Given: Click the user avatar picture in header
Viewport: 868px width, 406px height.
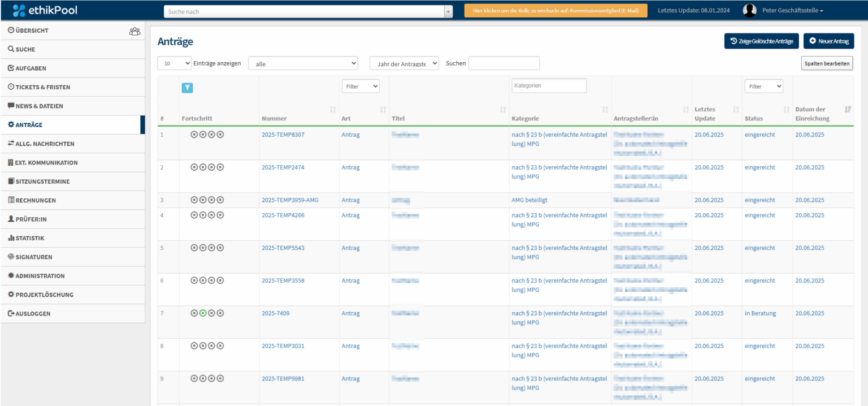Looking at the screenshot, I should tap(749, 11).
